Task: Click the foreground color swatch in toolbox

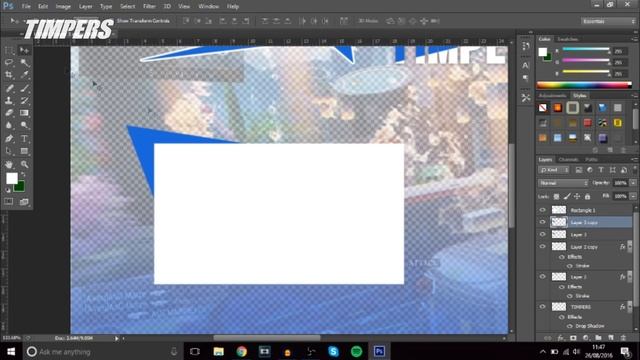Action: [11, 178]
